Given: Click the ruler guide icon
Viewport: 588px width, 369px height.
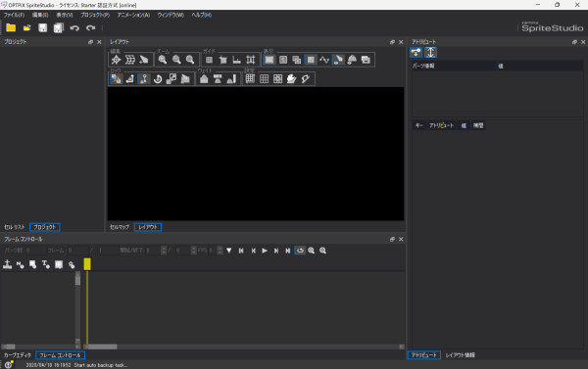Looking at the screenshot, I should coord(236,60).
